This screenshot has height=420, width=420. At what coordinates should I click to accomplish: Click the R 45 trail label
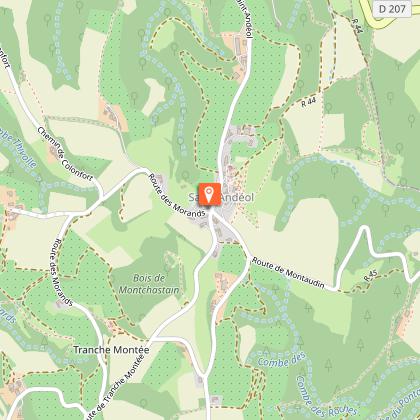coord(370,276)
